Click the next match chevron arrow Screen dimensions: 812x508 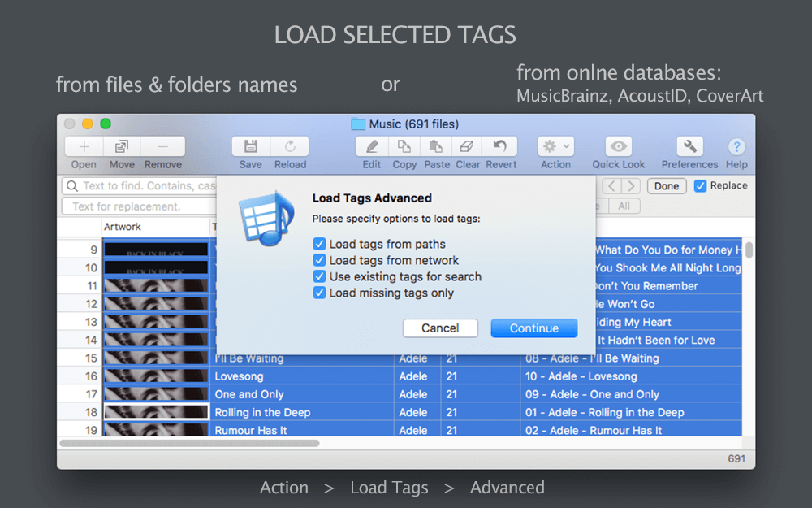click(631, 186)
